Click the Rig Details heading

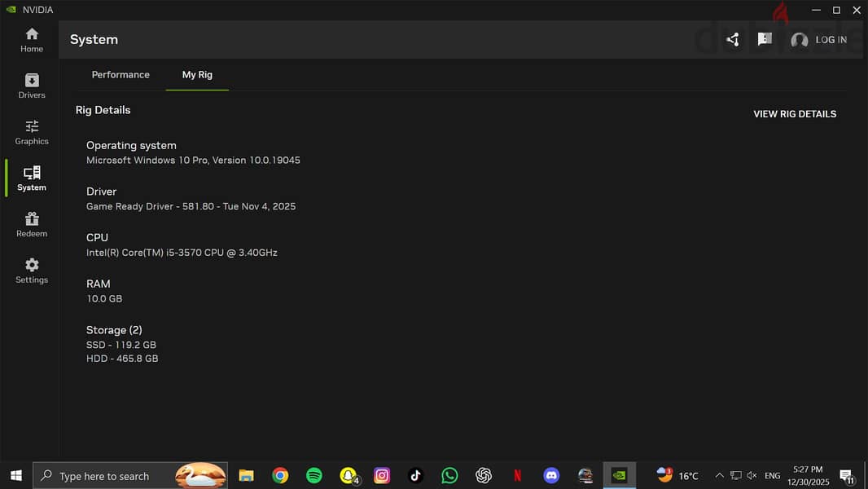pyautogui.click(x=103, y=110)
